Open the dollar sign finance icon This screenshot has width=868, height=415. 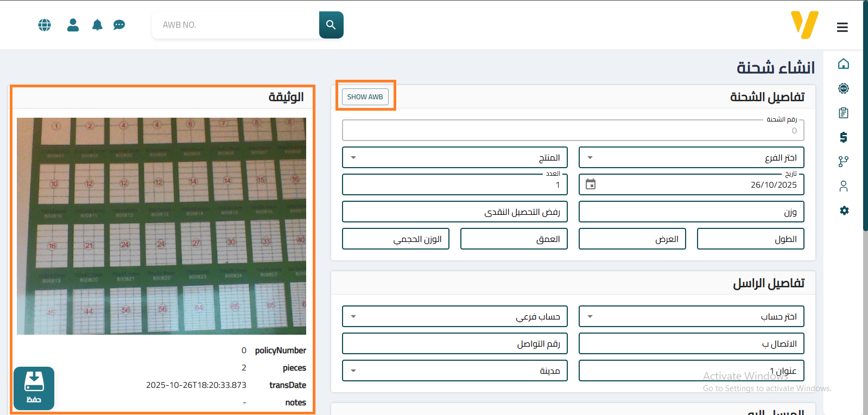(x=843, y=137)
